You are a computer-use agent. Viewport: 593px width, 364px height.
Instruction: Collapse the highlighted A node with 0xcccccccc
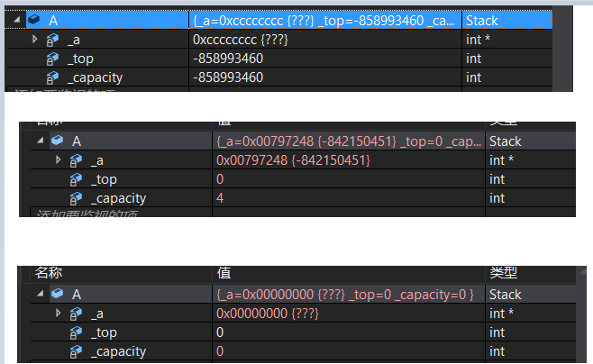[x=16, y=19]
